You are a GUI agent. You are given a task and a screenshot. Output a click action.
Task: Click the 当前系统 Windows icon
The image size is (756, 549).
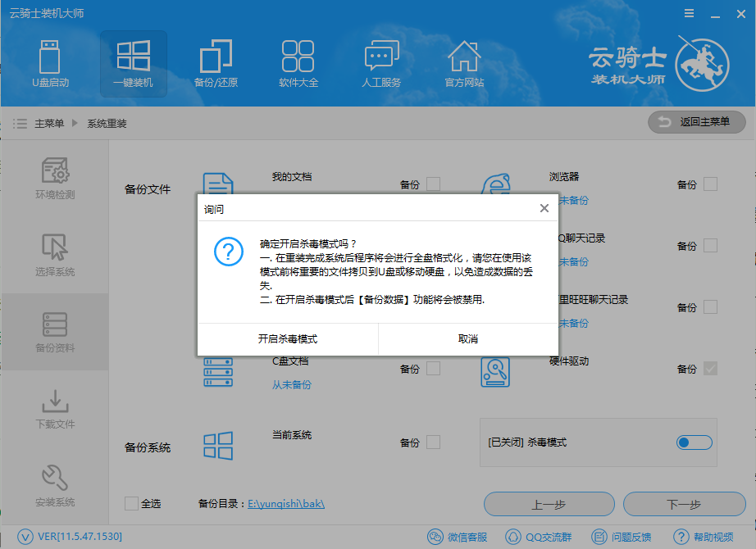point(218,446)
